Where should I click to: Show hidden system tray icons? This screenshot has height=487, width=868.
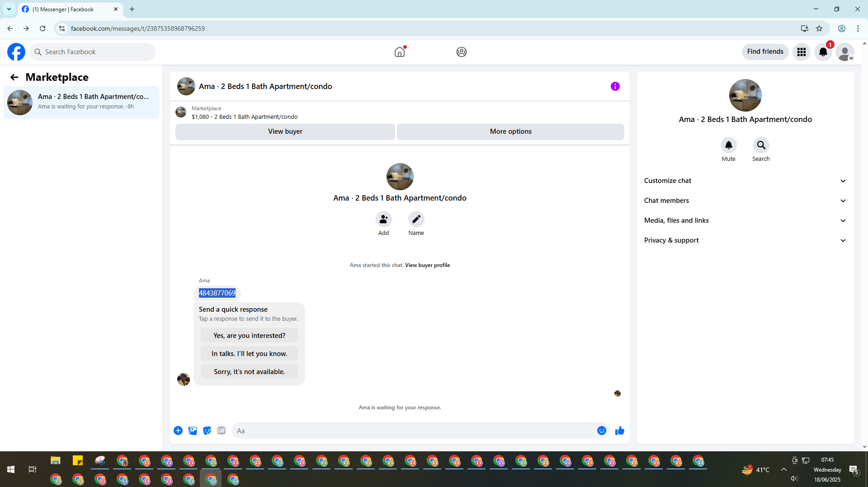(784, 469)
